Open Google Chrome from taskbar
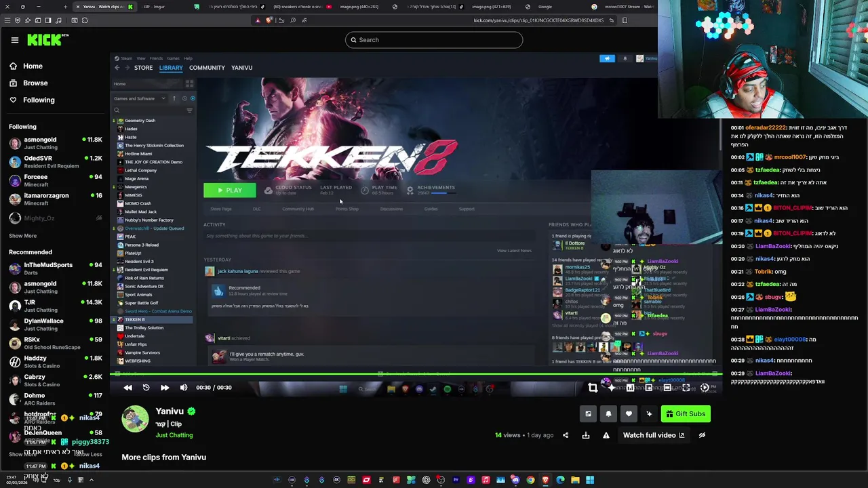 click(530, 480)
